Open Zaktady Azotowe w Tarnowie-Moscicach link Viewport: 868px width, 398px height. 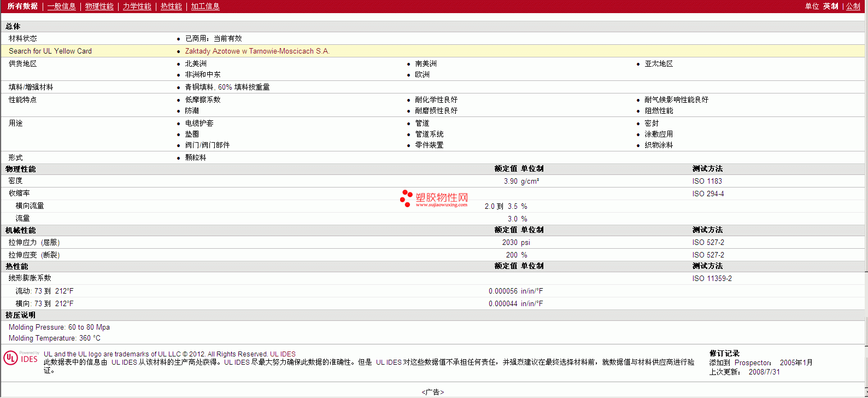pos(257,51)
